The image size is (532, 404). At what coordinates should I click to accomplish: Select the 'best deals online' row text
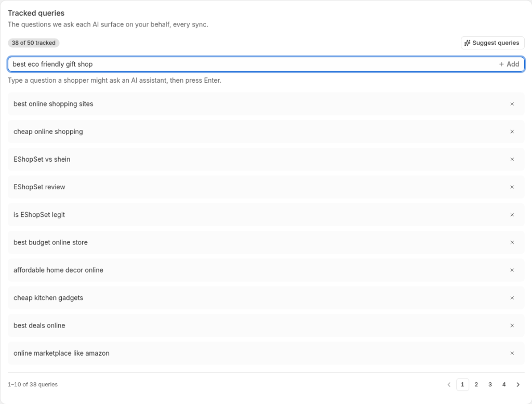tap(39, 325)
